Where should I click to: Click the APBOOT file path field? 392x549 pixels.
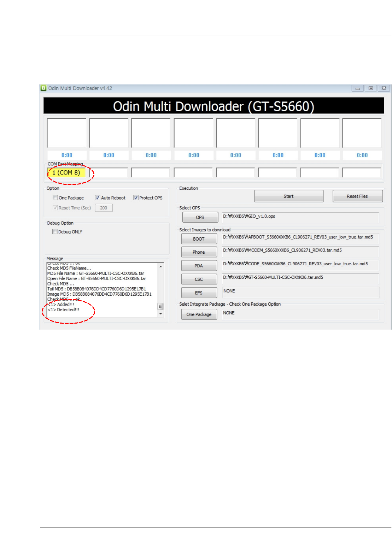(300, 238)
